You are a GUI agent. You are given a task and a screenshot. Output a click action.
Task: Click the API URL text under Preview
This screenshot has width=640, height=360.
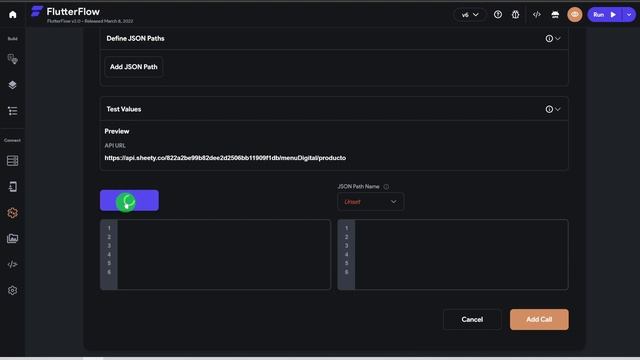click(225, 158)
